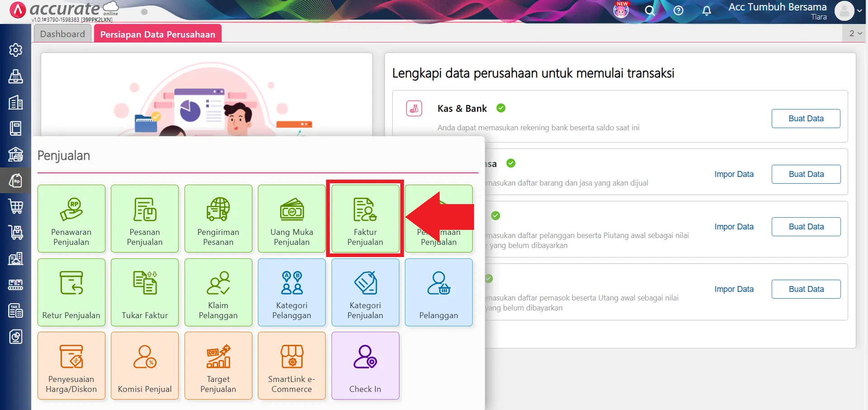The image size is (868, 410).
Task: Click Impor Data for barang dan jasa
Action: point(734,174)
